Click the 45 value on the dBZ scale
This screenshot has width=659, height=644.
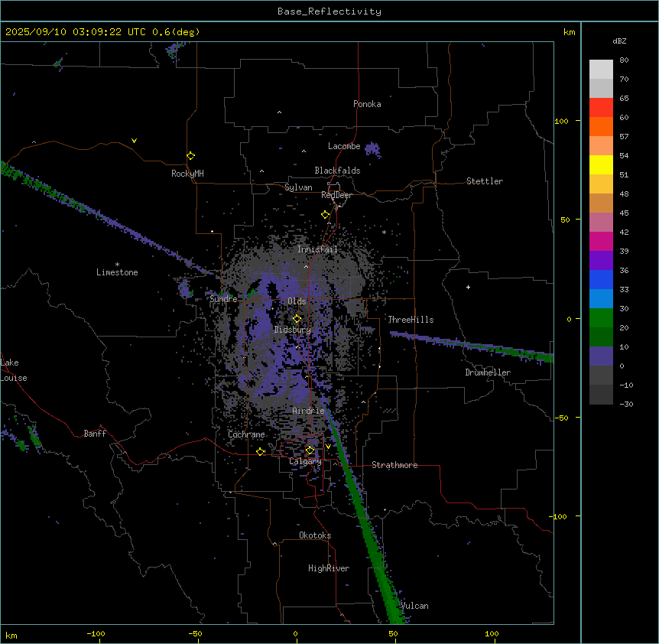coord(624,213)
